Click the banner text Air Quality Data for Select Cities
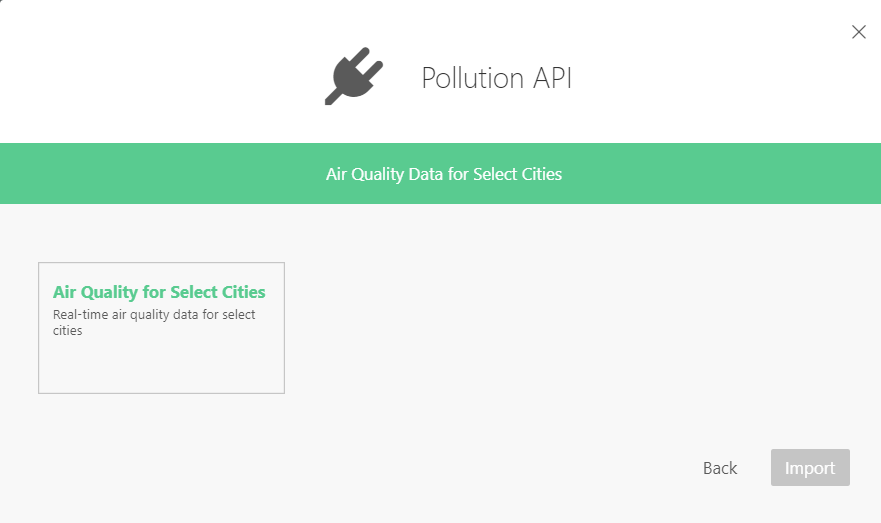 pos(444,174)
